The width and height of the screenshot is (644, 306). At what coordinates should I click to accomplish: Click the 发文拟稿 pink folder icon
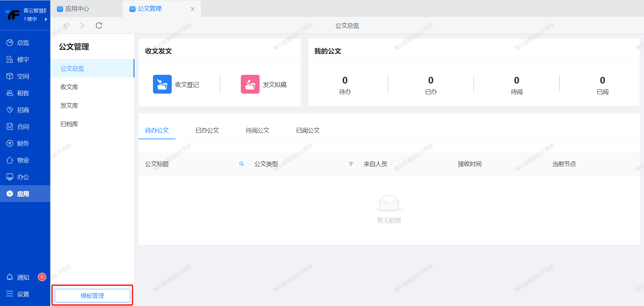[x=250, y=84]
